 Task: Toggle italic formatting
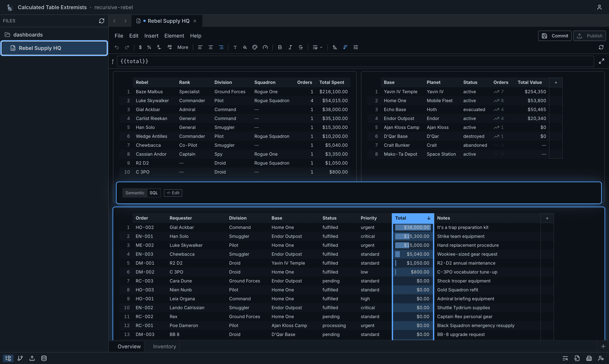pyautogui.click(x=290, y=47)
